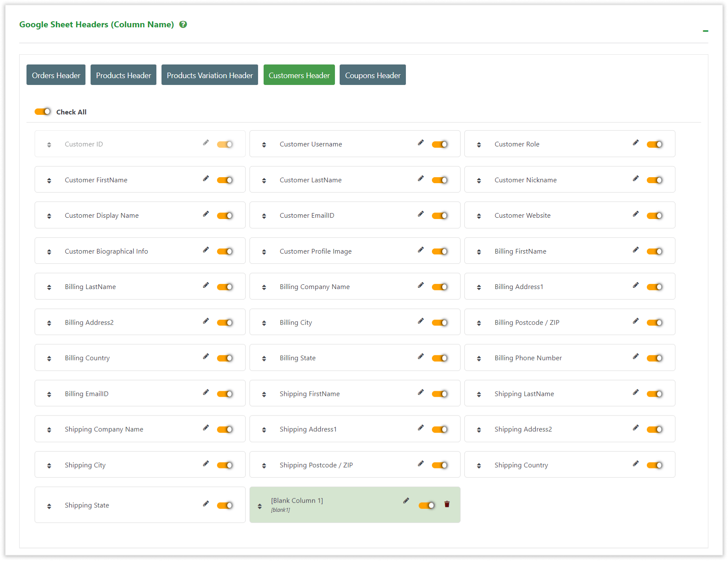The height and width of the screenshot is (561, 728).
Task: Click the Products Header button
Action: pos(123,75)
